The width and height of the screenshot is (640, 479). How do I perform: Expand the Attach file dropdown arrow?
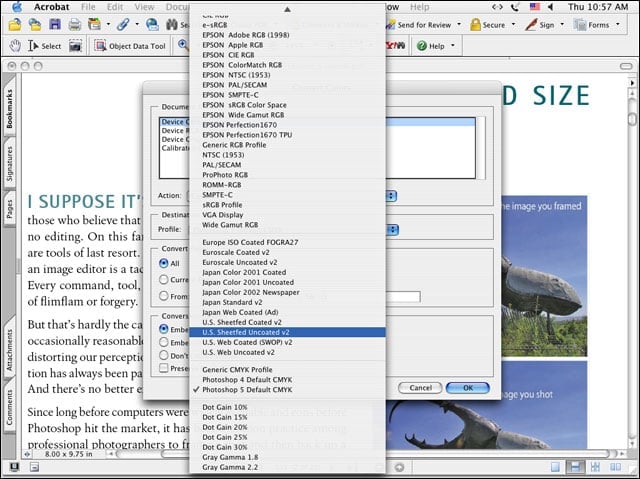coord(137,24)
